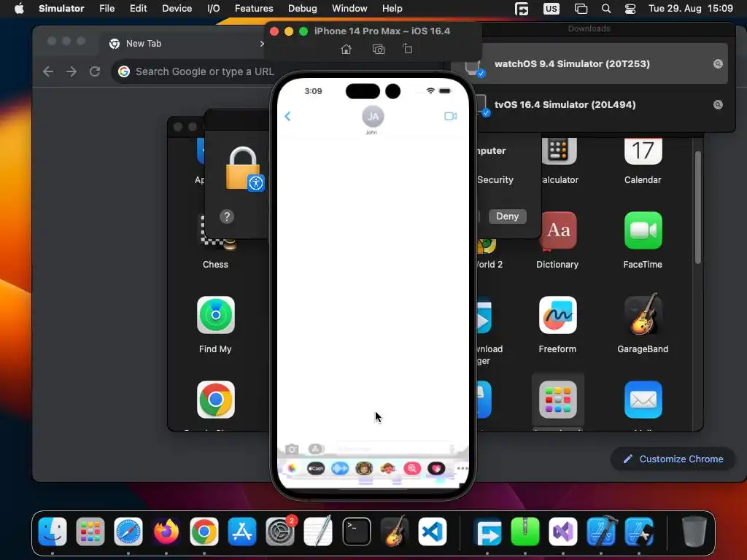
Task: Open Control Center in menu bar
Action: tap(630, 9)
